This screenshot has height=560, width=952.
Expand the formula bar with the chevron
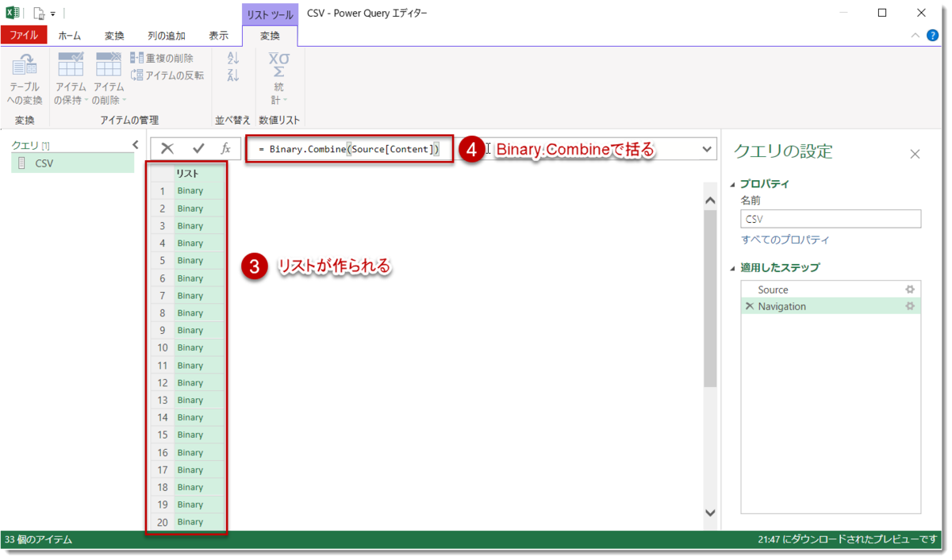coord(707,149)
